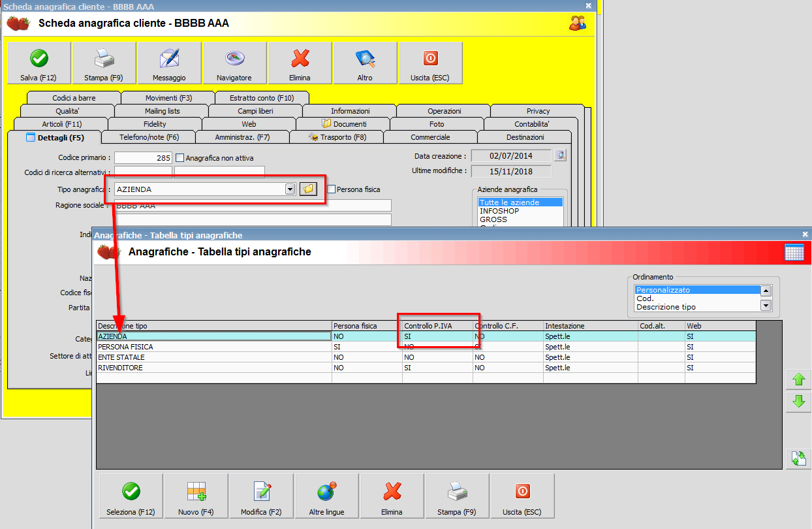Click Nuovo (F4) button
812x529 pixels.
196,496
